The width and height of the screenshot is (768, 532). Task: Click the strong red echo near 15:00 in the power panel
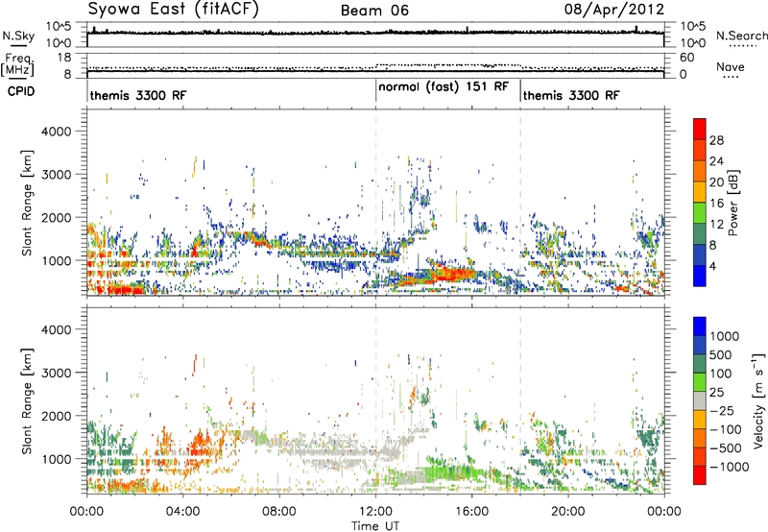click(x=453, y=274)
